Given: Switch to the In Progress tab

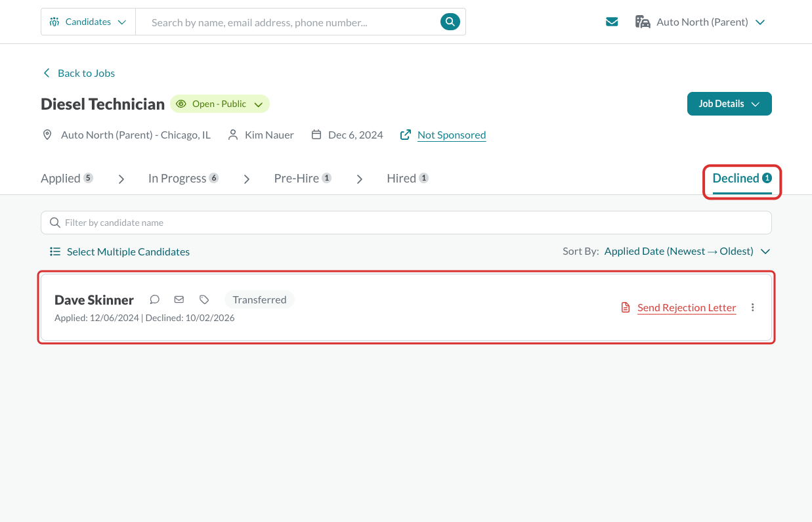Looking at the screenshot, I should (x=183, y=179).
